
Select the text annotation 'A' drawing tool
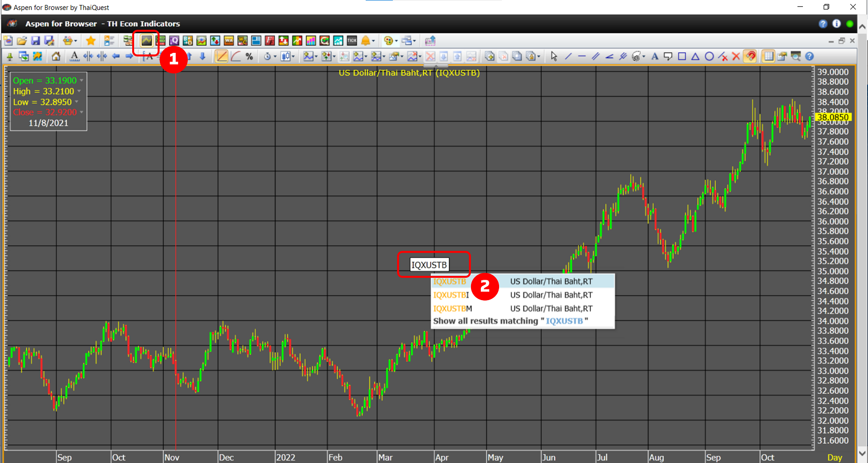654,56
